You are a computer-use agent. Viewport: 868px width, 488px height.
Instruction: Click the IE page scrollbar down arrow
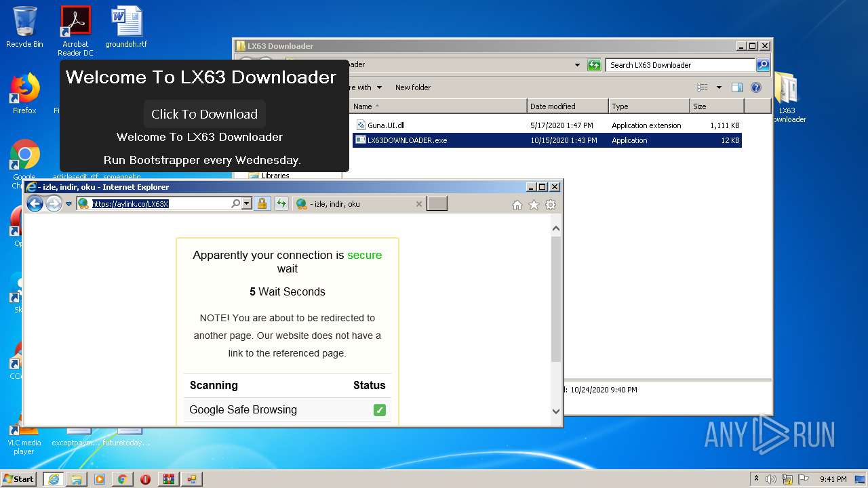point(556,411)
